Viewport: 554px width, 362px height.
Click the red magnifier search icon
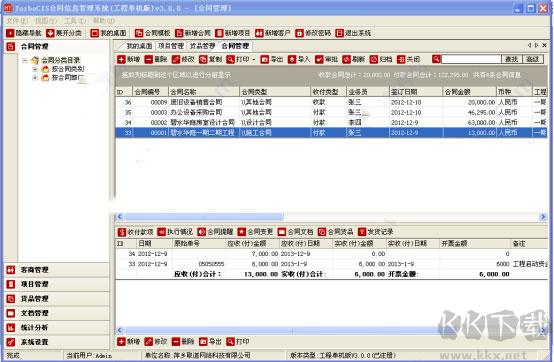coord(436,59)
